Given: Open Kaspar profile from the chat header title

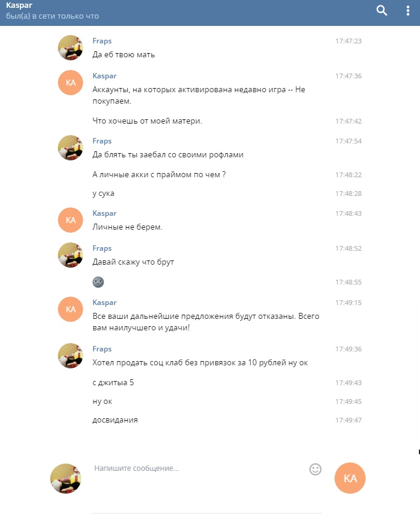Looking at the screenshot, I should pos(19,5).
